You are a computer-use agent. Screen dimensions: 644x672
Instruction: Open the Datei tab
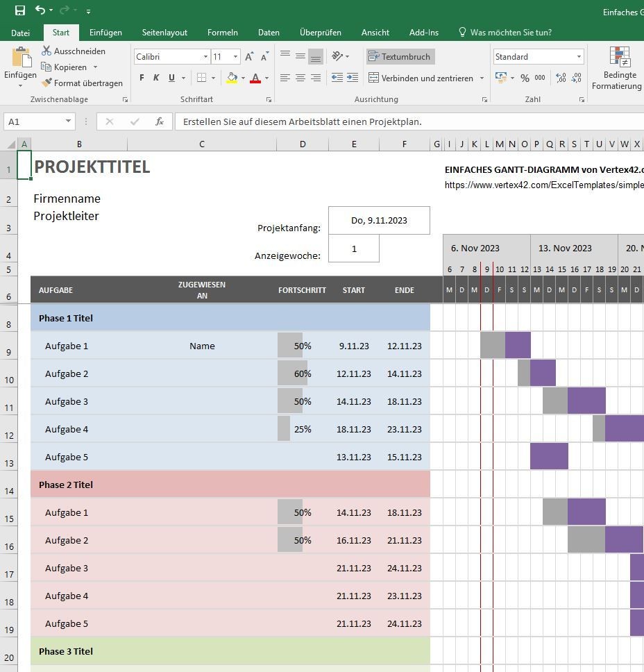point(21,33)
